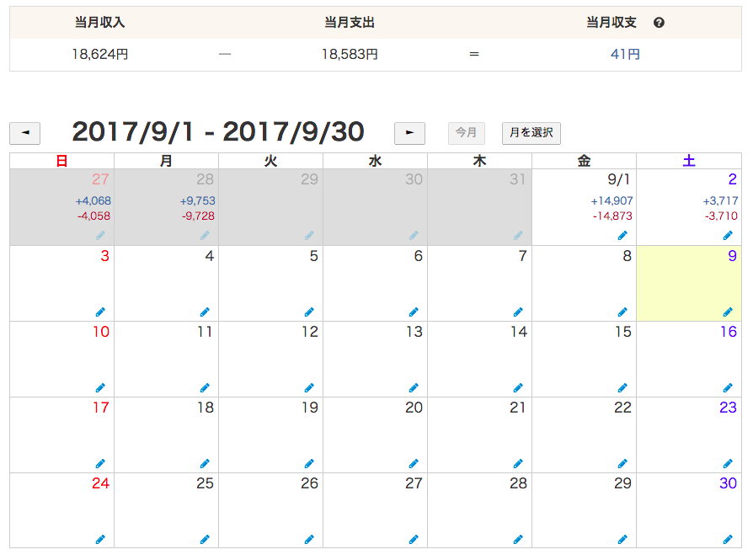This screenshot has height=560, width=753.
Task: Edit day 19 with pencil icon
Action: coord(309,463)
